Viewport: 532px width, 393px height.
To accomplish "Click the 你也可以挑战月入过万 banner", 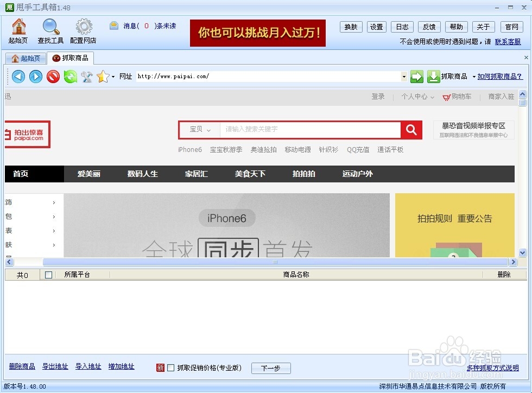I will [x=258, y=33].
